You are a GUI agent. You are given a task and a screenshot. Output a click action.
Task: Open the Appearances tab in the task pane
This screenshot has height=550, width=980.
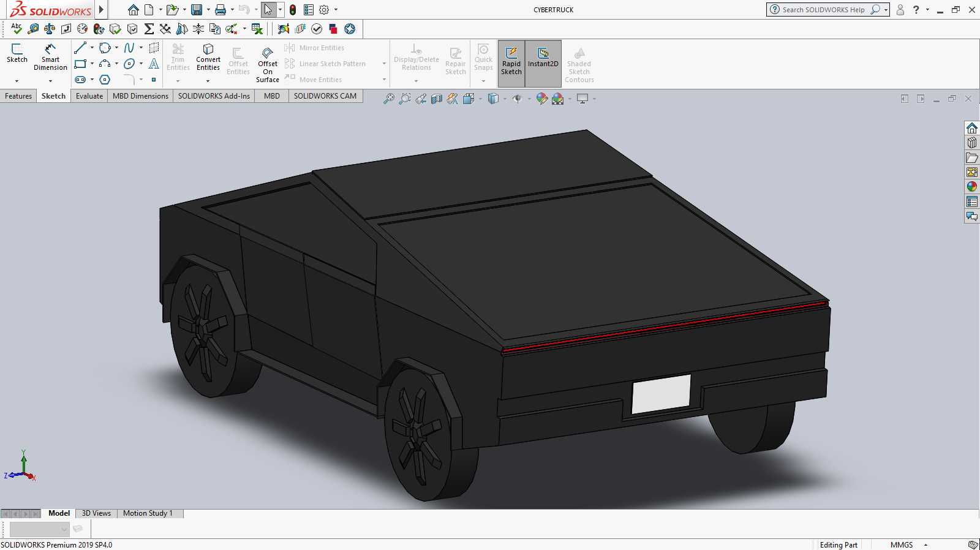point(972,187)
